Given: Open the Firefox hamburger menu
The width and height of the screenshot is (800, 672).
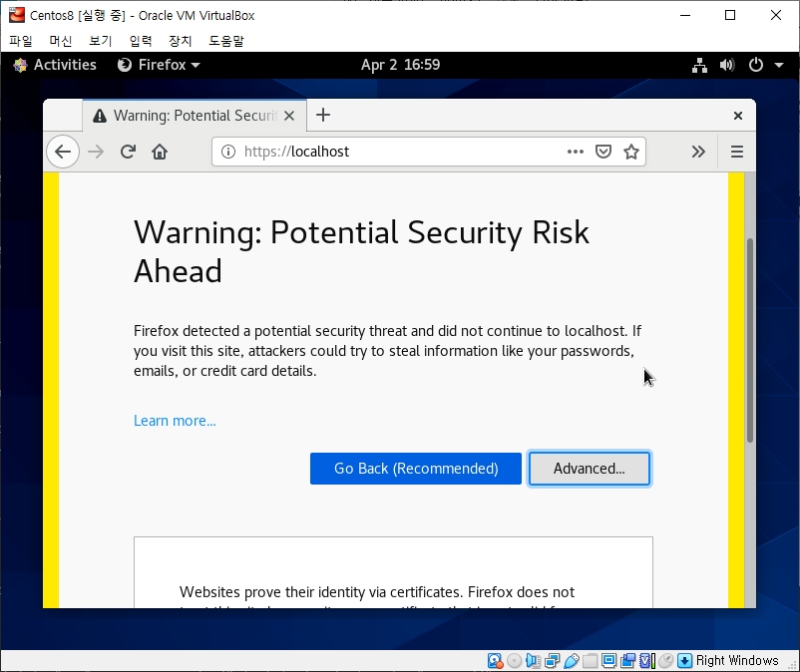Looking at the screenshot, I should click(x=737, y=152).
